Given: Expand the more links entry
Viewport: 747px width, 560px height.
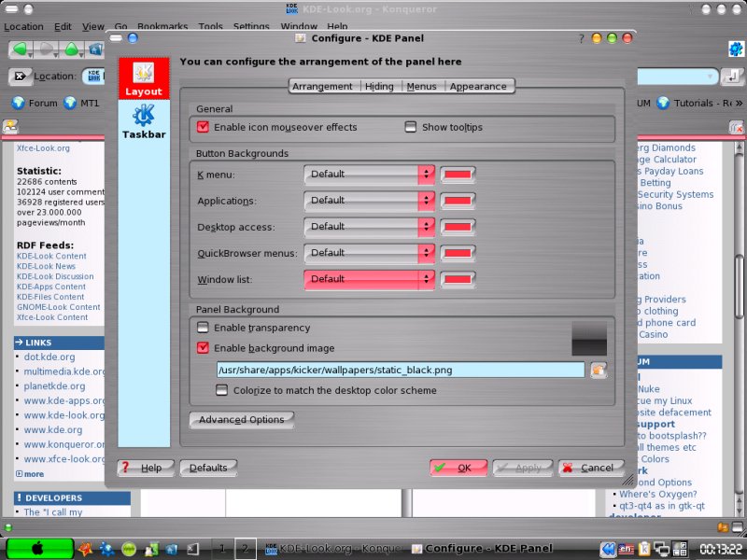Looking at the screenshot, I should click(x=30, y=474).
